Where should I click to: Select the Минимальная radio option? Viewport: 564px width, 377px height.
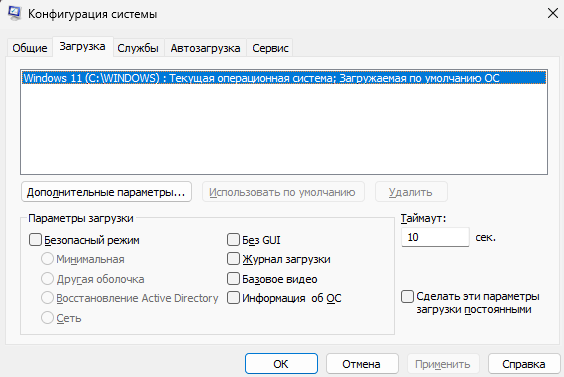tap(47, 259)
